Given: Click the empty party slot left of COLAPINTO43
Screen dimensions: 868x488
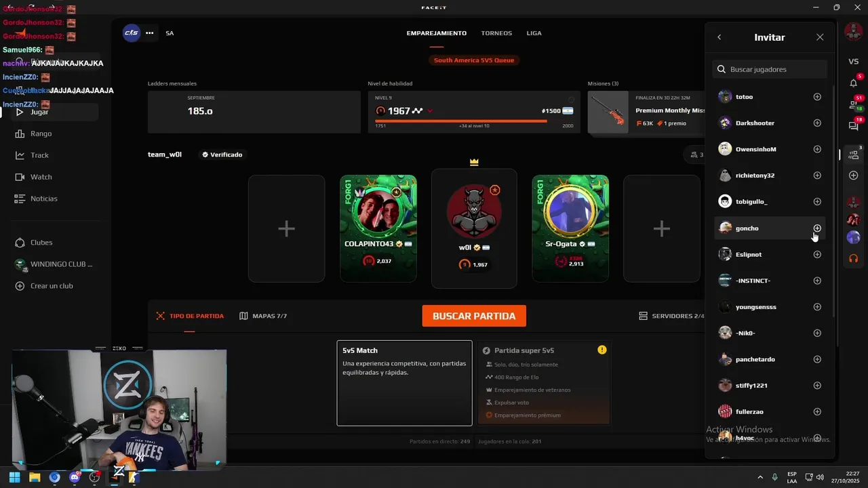Looking at the screenshot, I should click(286, 228).
